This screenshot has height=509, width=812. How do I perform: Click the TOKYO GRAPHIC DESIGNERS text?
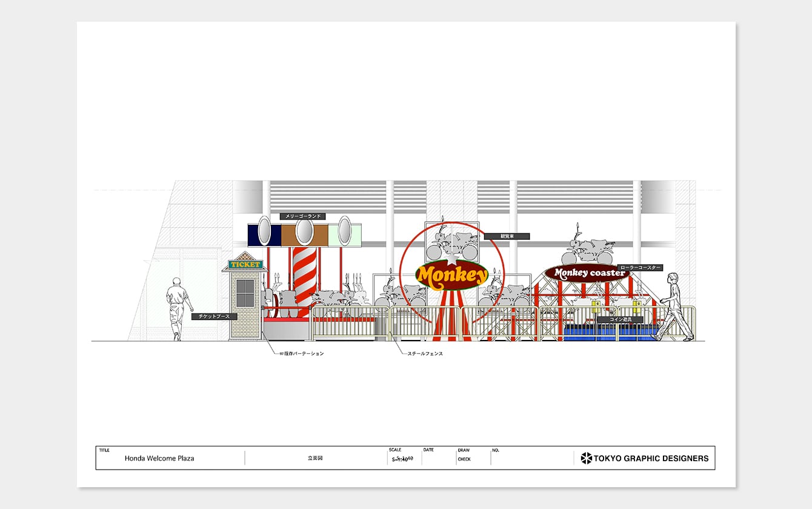[651, 458]
